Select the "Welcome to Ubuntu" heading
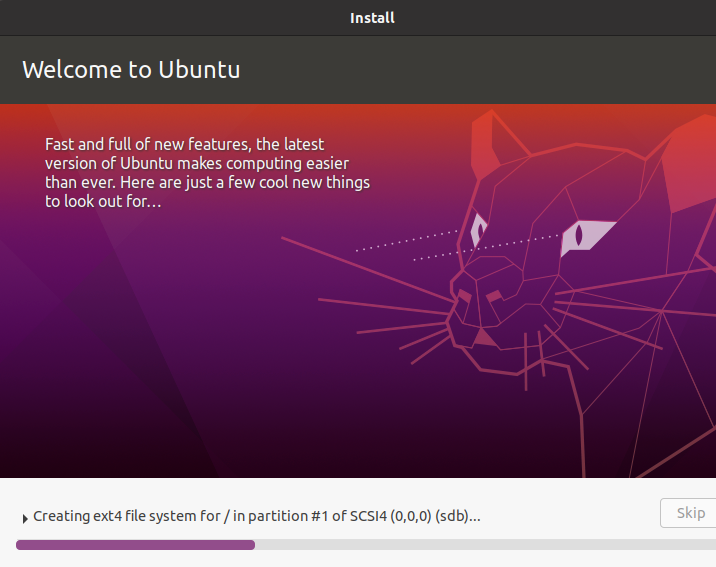Image resolution: width=716 pixels, height=567 pixels. (x=131, y=70)
